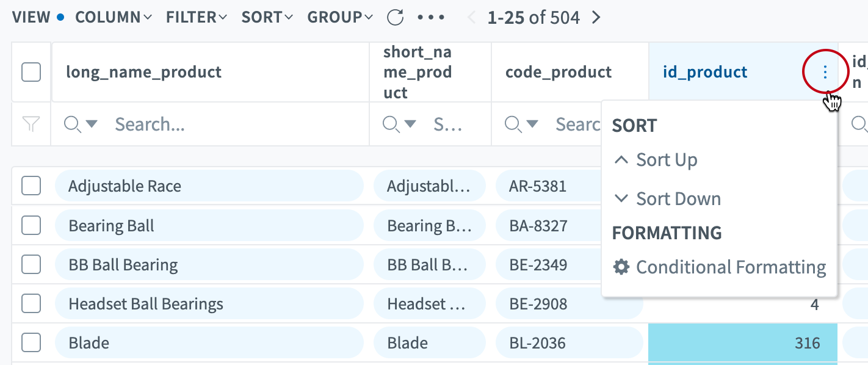Click the Conditional Formatting gear icon
The image size is (868, 365).
(621, 267)
